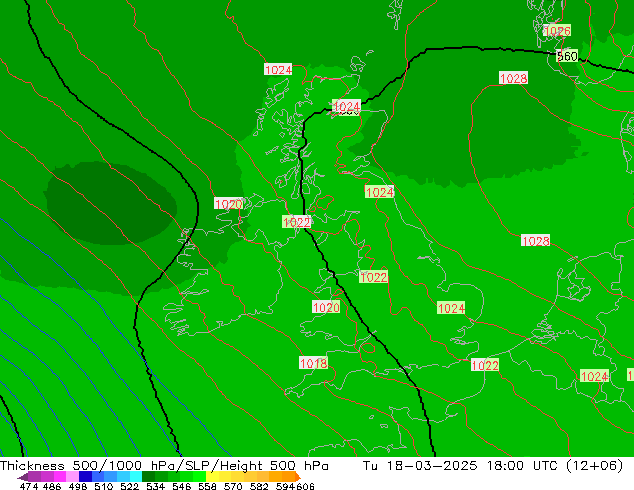Select the light pink legend swatch

click(72, 476)
